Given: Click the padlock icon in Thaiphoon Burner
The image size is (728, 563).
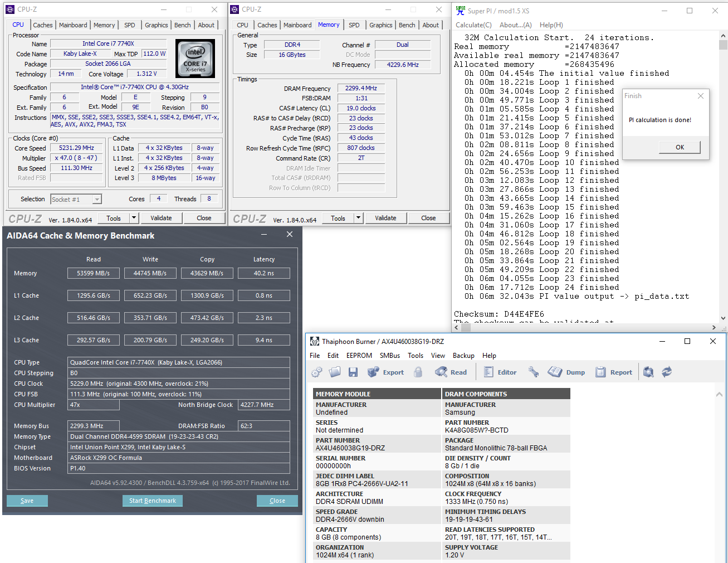Looking at the screenshot, I should (x=418, y=372).
